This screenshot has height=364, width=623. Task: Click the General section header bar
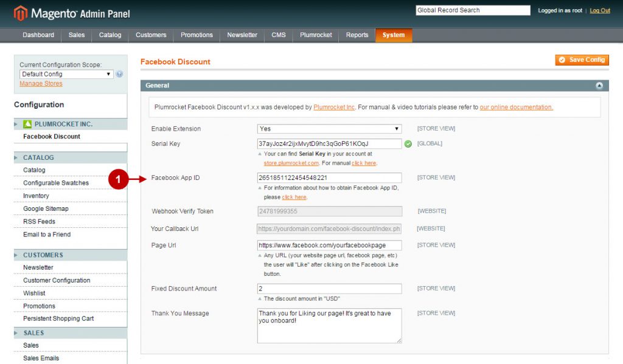[x=374, y=85]
